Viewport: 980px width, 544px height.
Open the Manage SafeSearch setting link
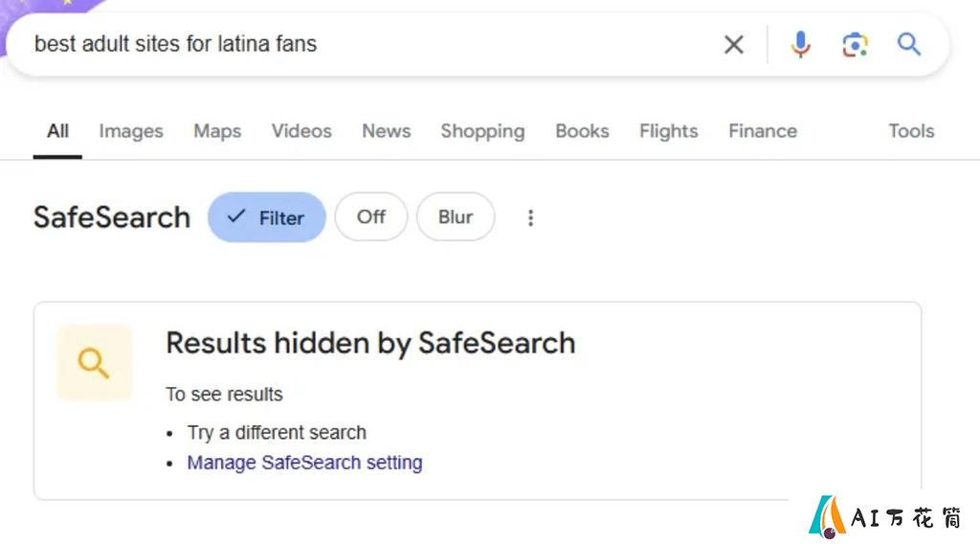point(305,463)
